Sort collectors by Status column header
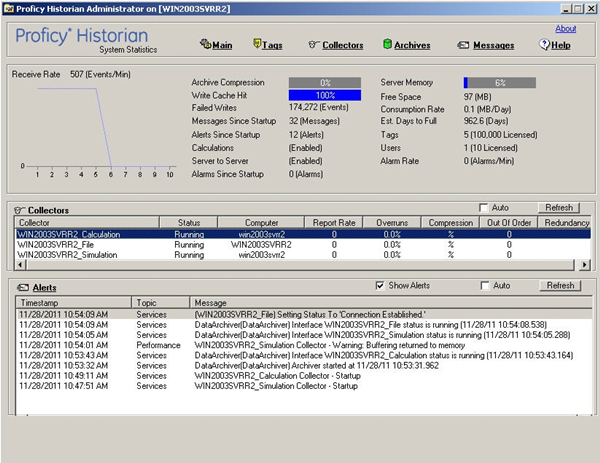The width and height of the screenshot is (600, 463). [189, 222]
